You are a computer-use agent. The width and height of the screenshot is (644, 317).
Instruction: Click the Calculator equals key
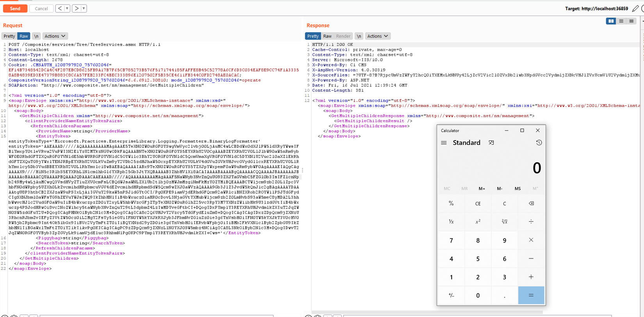click(531, 295)
